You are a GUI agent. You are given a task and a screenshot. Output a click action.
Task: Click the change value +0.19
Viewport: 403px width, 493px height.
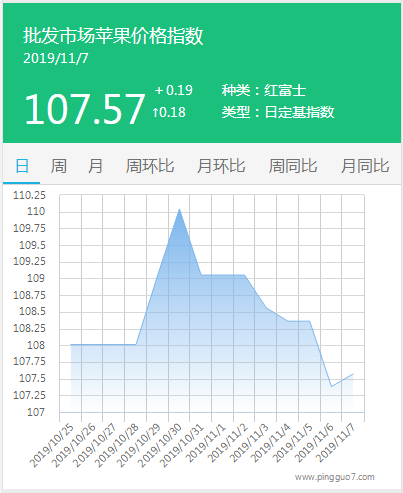[x=174, y=90]
